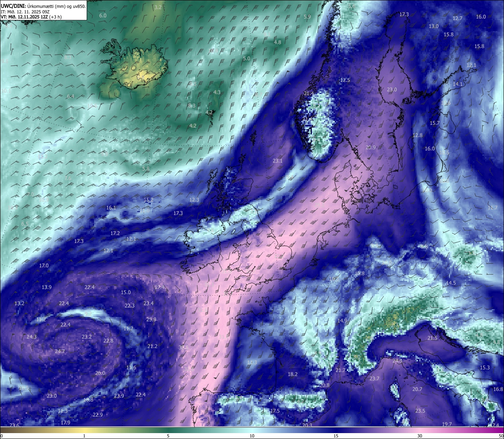Click the 6.4 value label
This screenshot has width=504, height=439.
(x=70, y=96)
